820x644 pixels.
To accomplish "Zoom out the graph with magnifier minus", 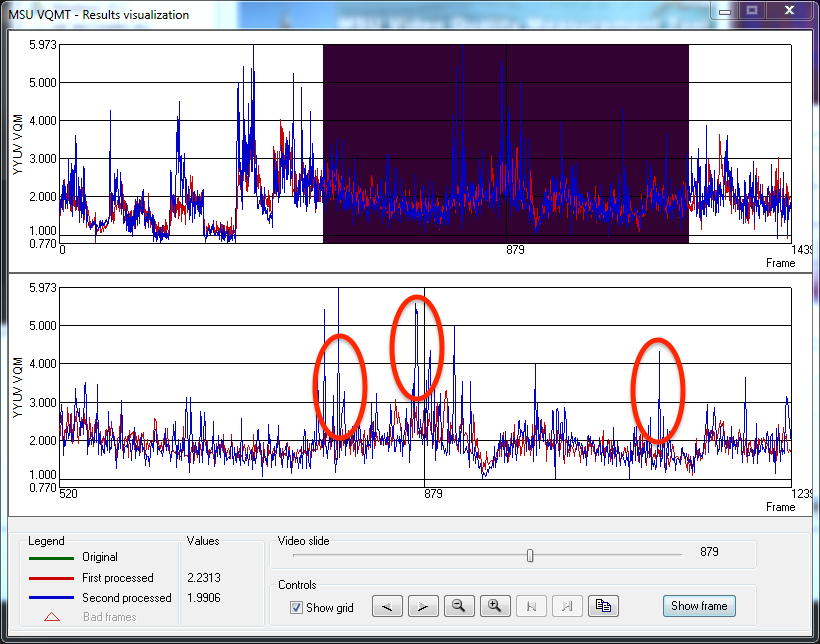I will point(459,606).
